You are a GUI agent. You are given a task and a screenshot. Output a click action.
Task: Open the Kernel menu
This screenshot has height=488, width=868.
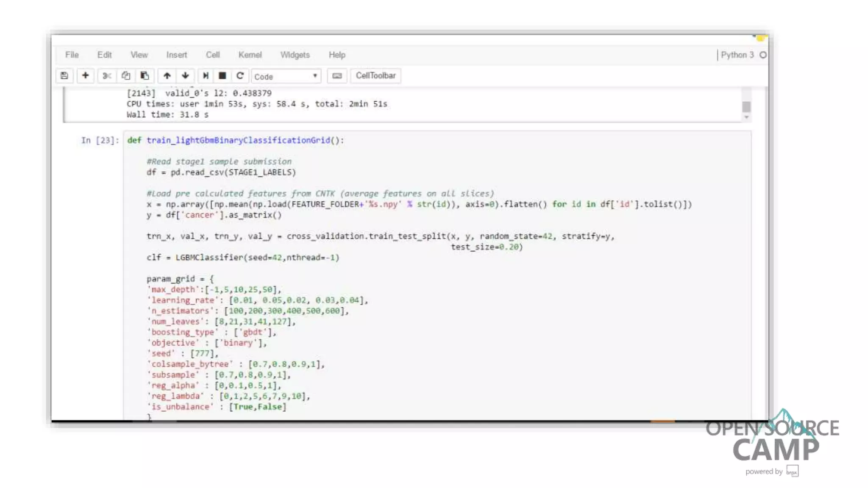click(x=250, y=55)
